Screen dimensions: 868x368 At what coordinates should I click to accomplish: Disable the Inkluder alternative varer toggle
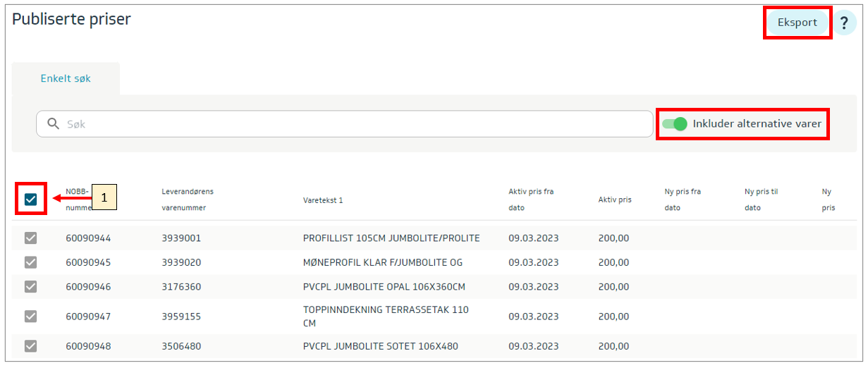(675, 124)
